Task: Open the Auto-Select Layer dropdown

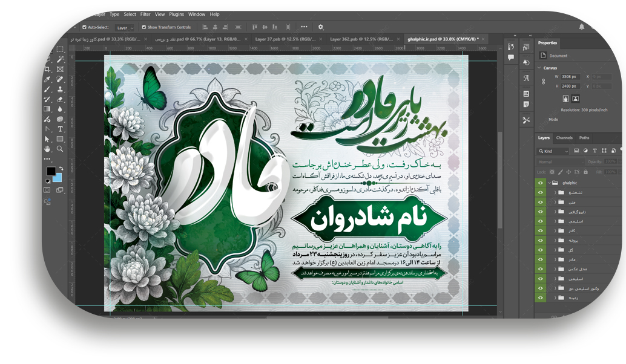Action: pos(125,28)
